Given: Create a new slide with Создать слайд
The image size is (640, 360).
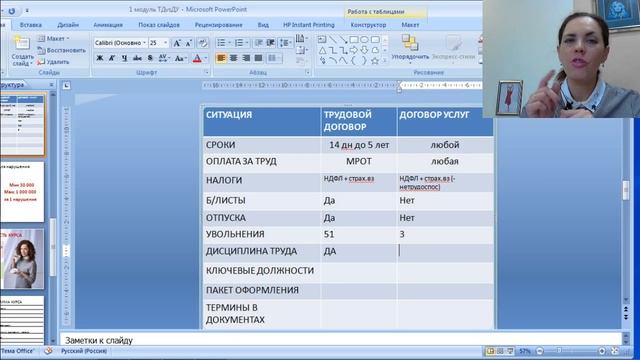Looking at the screenshot, I should click(x=22, y=51).
